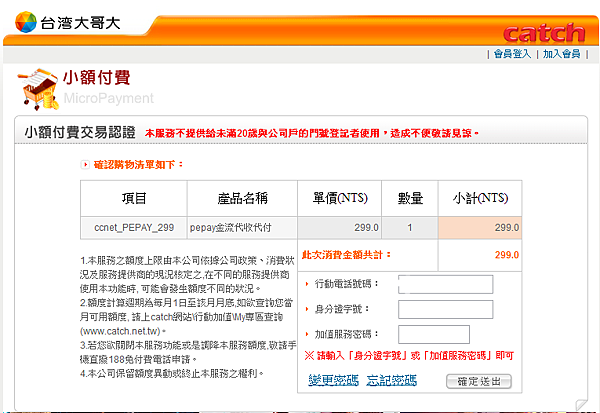This screenshot has width=600, height=413.
Task: Submit with the 確定送出 button
Action: pos(479,381)
